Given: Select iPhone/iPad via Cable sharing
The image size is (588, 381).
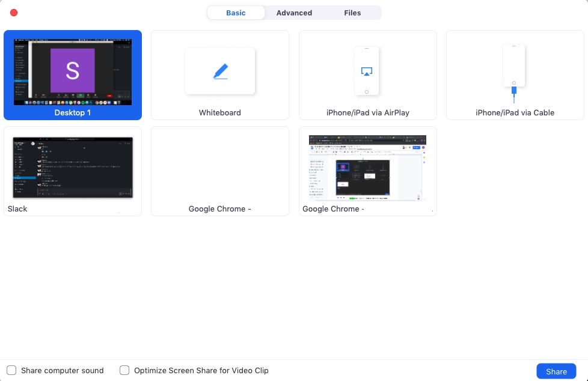Looking at the screenshot, I should 515,75.
